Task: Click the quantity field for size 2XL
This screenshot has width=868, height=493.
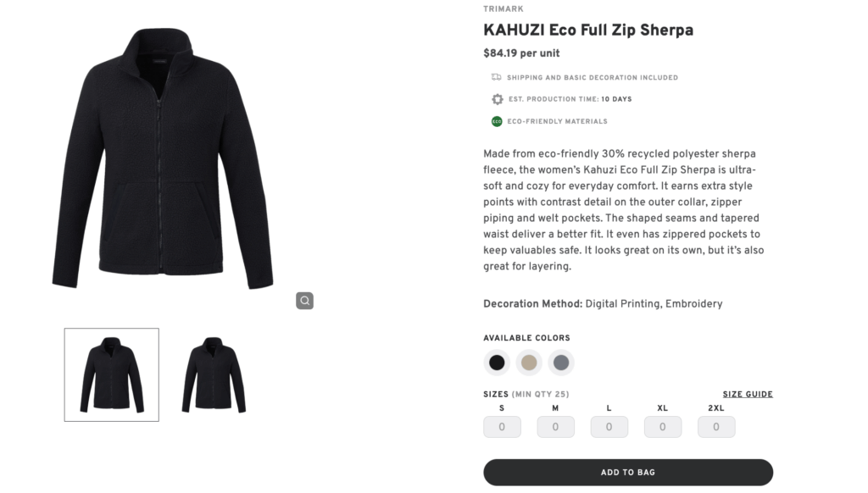Action: coord(716,426)
